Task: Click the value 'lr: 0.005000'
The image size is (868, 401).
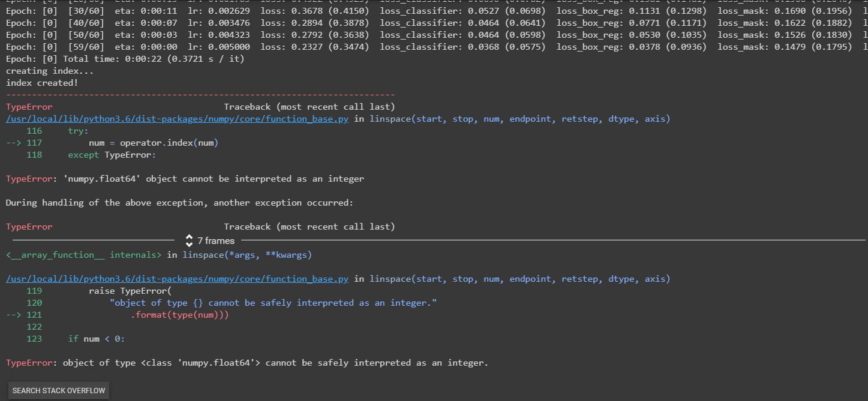Action: [219, 47]
